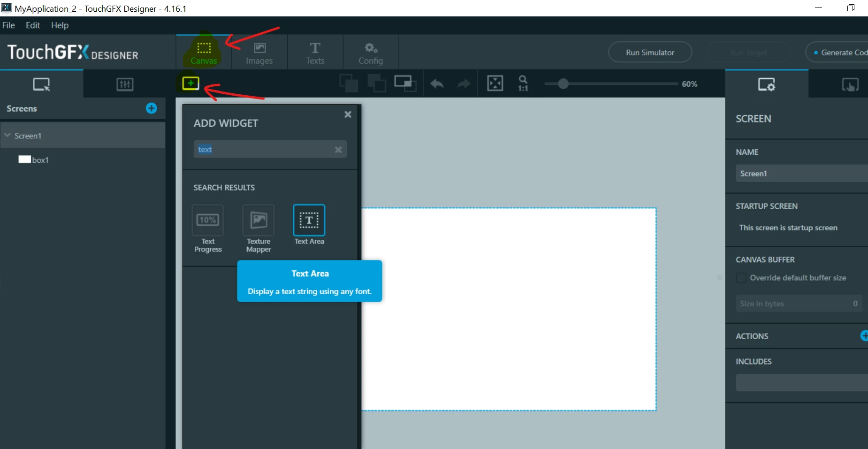Viewport: 868px width, 449px height.
Task: Reset zoom to 1:1
Action: point(523,84)
